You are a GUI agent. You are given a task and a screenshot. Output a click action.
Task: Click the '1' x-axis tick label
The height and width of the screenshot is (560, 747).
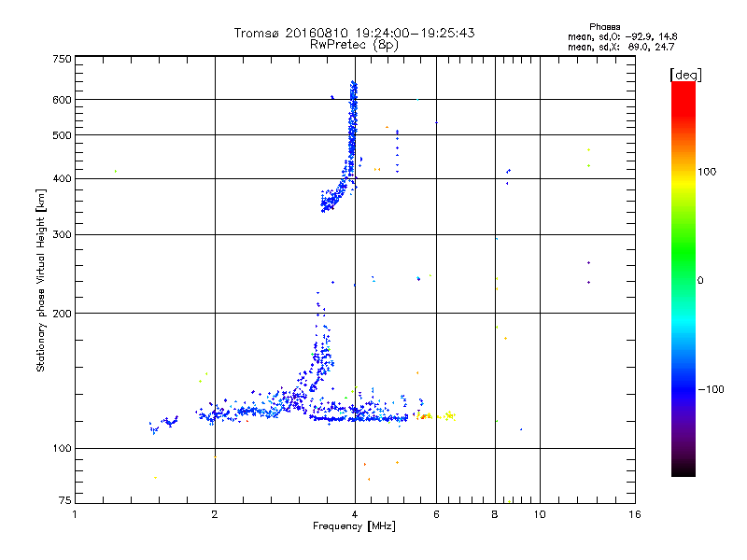(x=75, y=514)
